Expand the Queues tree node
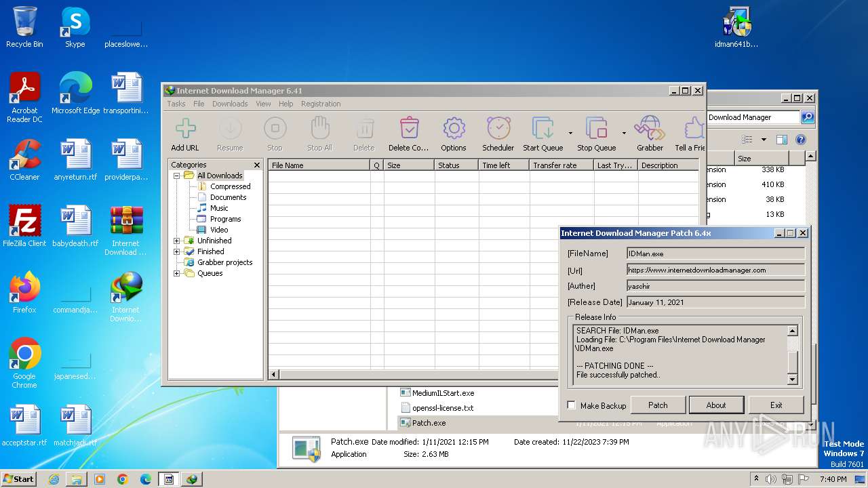The height and width of the screenshot is (488, 868). 177,273
